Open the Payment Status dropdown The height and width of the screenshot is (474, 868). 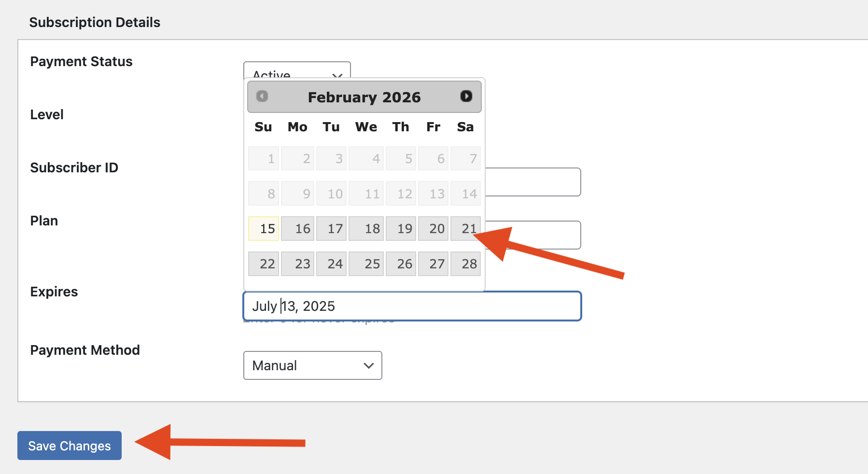pyautogui.click(x=296, y=70)
